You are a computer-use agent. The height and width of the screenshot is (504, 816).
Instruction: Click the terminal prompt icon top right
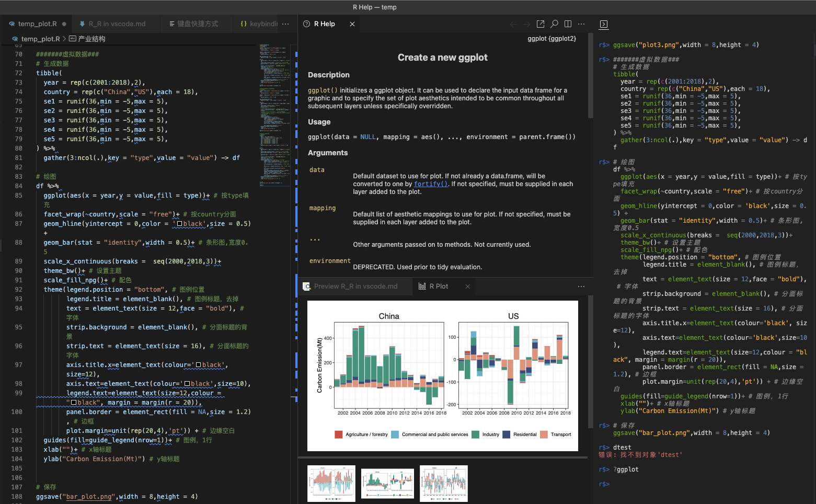click(x=603, y=24)
